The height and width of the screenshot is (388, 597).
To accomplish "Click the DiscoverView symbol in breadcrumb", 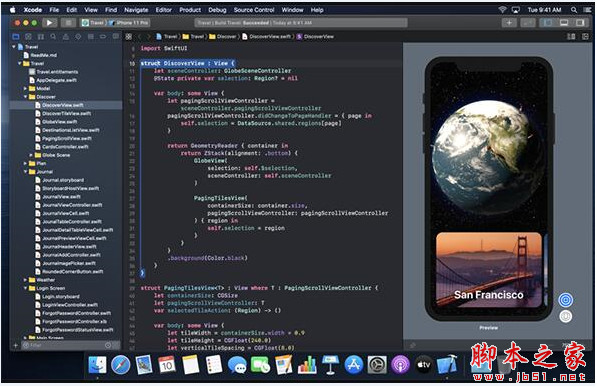I will [x=315, y=37].
